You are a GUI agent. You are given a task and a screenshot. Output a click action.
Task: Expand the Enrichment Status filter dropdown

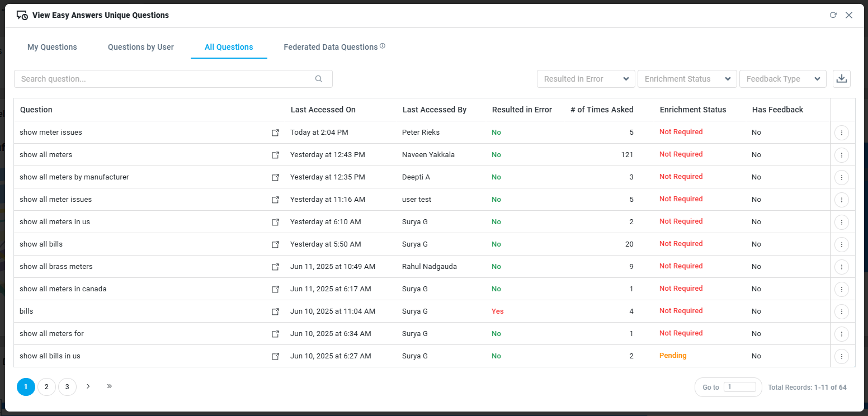pos(687,79)
